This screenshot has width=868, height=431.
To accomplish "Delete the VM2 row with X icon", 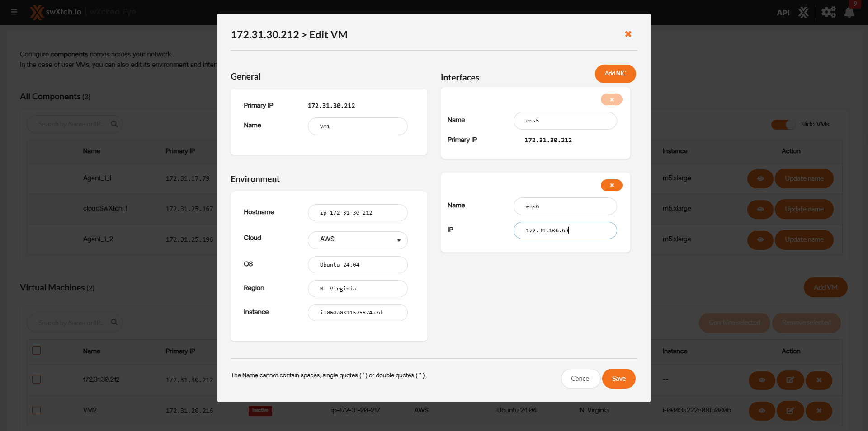I will [x=819, y=411].
